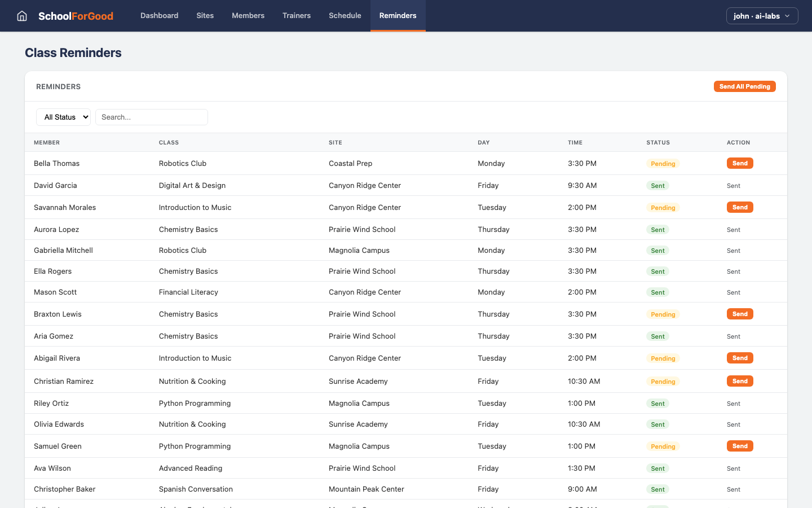
Task: Send reminder to Christian Ramirez
Action: pyautogui.click(x=740, y=380)
